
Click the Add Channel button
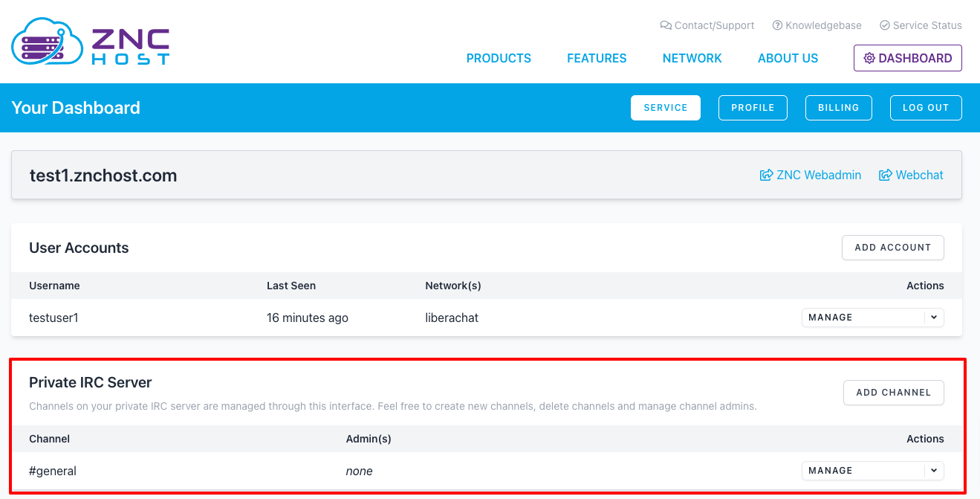[x=893, y=393]
